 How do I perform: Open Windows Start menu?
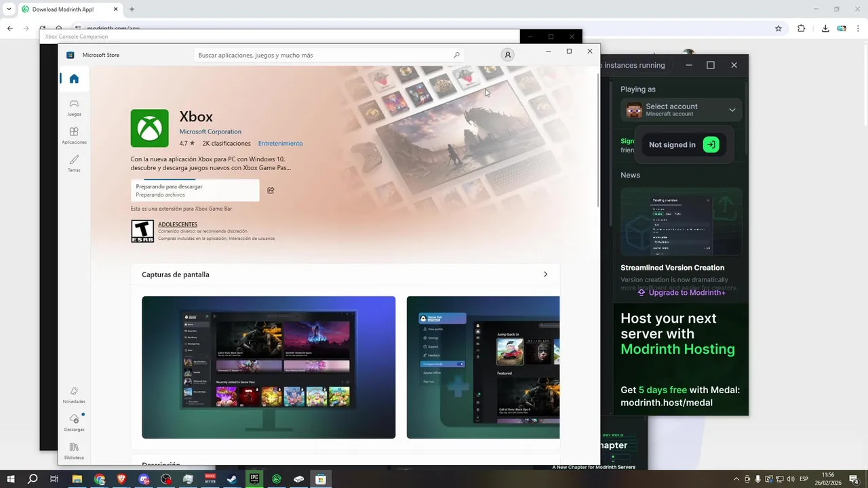11,479
